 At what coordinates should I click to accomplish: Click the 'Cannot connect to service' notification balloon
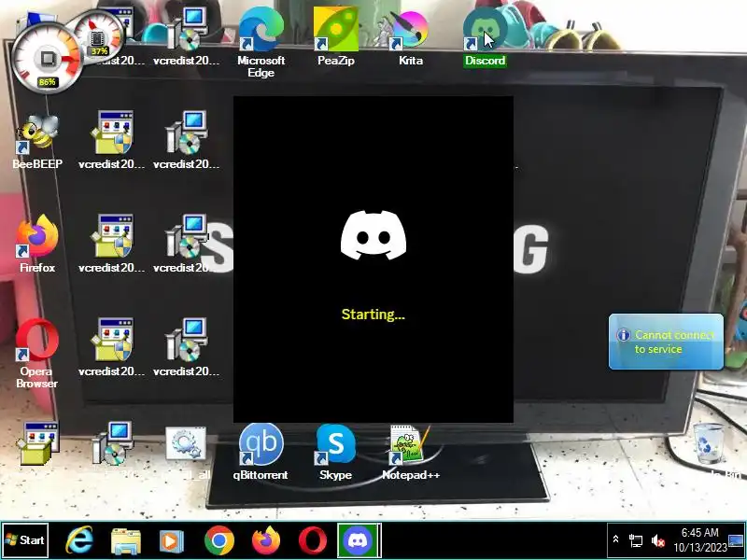(x=666, y=342)
